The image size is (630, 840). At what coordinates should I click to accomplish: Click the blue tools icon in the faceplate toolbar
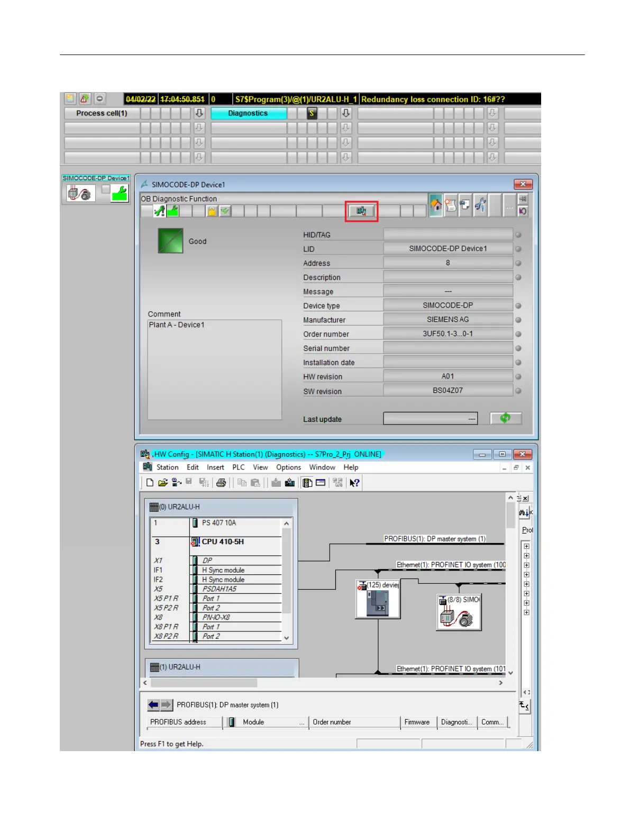[480, 204]
